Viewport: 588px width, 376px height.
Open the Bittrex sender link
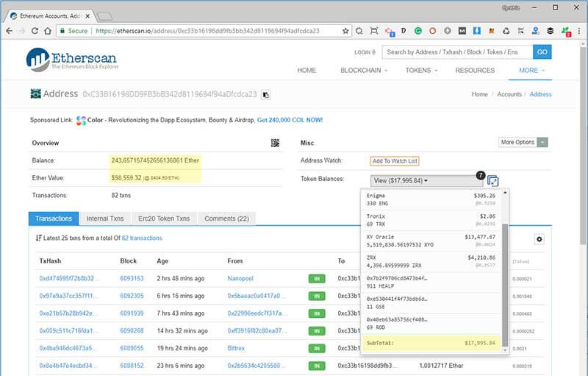236,348
